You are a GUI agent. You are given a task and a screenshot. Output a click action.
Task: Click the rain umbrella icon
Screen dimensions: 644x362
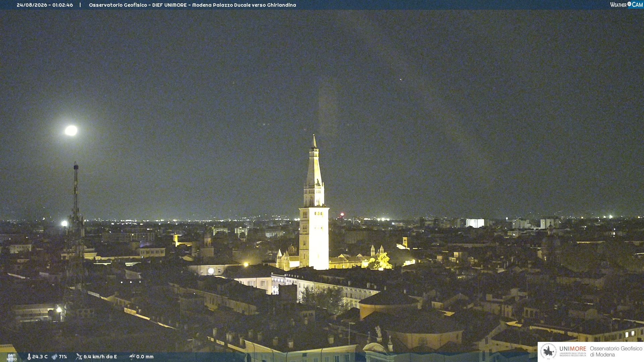(x=132, y=357)
